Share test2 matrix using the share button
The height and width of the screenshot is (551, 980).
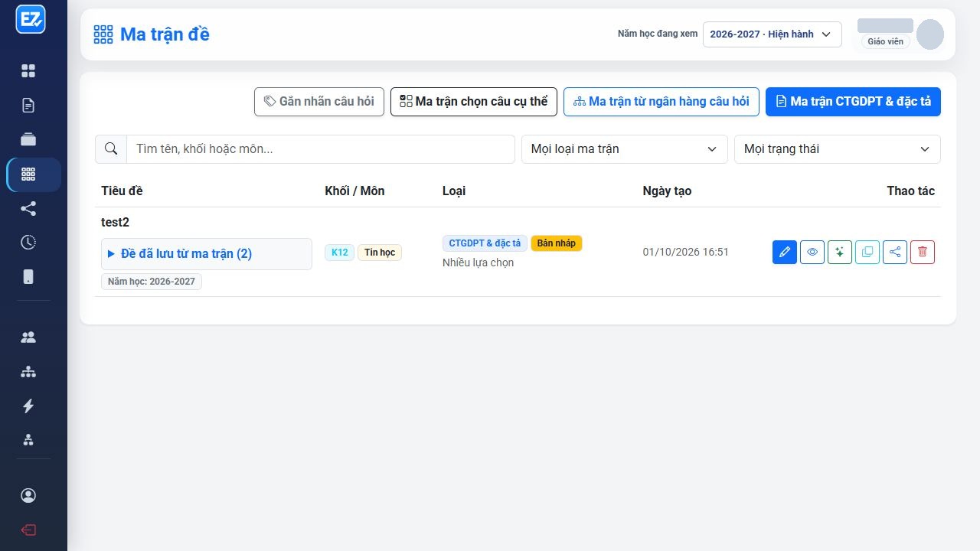895,252
